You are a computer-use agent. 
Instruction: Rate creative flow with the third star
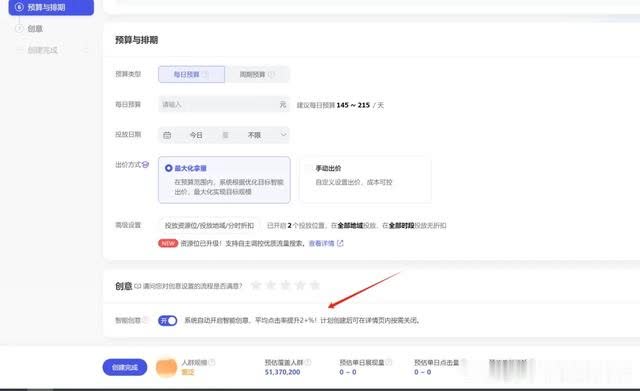tap(285, 285)
